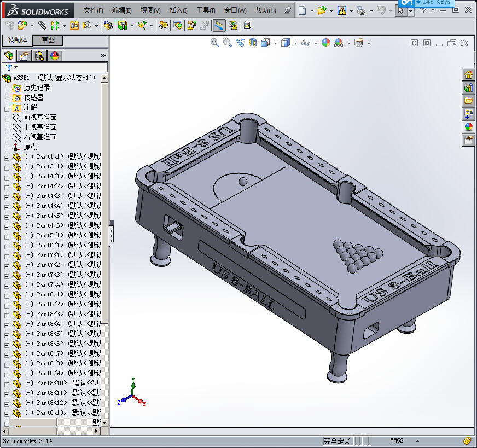This screenshot has height=448, width=477.
Task: Click the Print button
Action: 361,10
